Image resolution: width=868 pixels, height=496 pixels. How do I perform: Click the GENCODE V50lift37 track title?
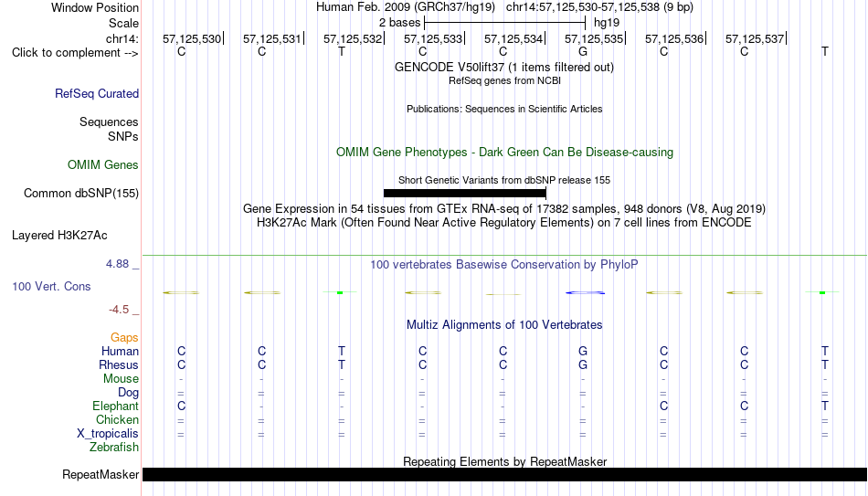click(504, 67)
